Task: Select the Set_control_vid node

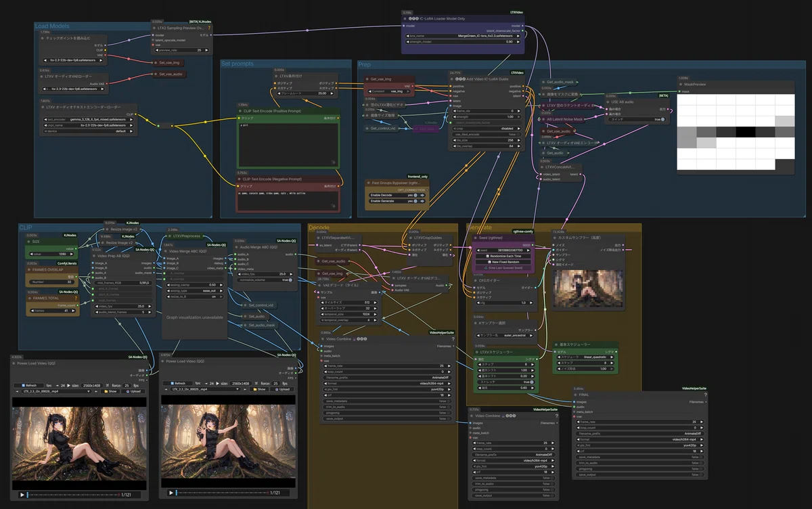Action: coord(258,305)
